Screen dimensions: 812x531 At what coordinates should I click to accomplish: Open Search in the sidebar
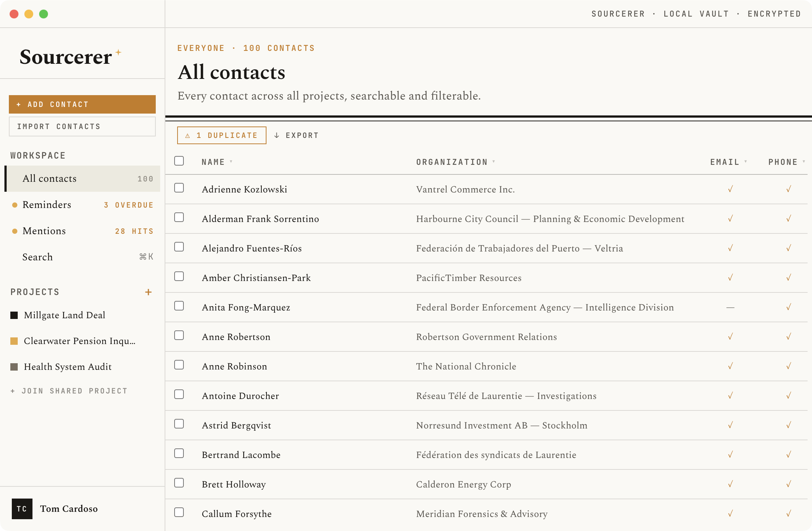pos(83,257)
